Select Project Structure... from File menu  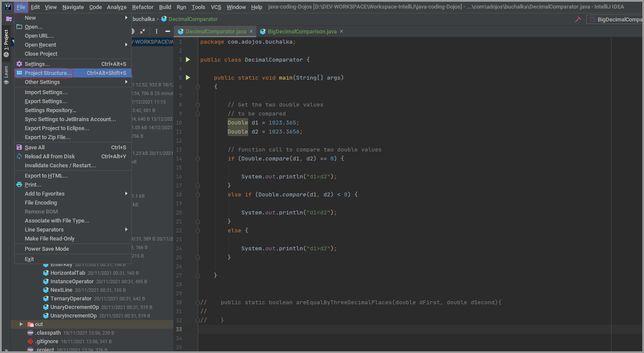tap(48, 73)
